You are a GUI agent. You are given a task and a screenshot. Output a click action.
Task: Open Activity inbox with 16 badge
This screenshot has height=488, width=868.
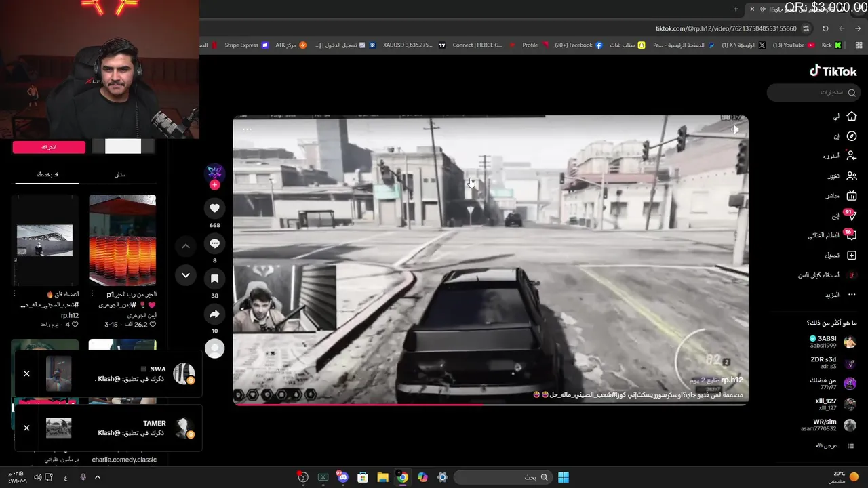[x=851, y=235]
